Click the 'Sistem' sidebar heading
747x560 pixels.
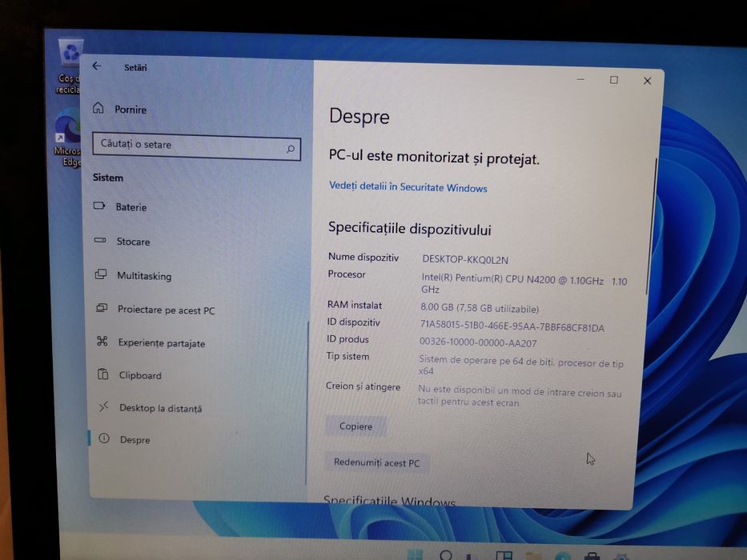click(x=107, y=178)
